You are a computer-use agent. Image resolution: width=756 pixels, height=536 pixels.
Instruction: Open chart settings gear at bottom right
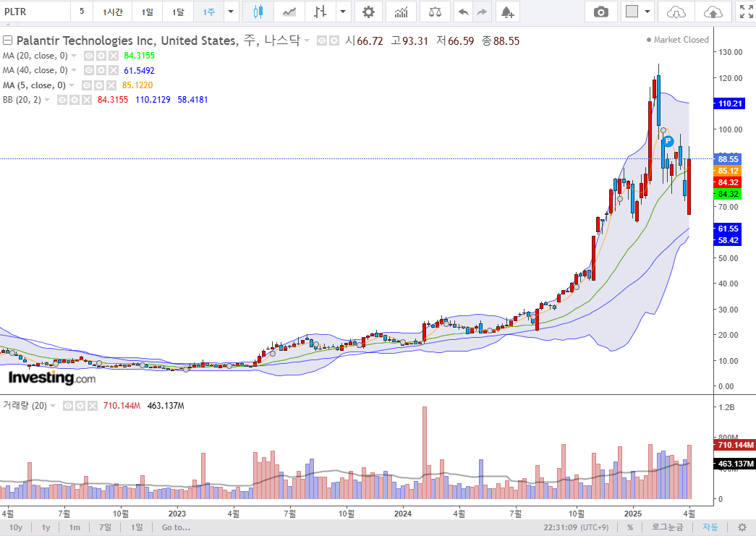coord(742,527)
